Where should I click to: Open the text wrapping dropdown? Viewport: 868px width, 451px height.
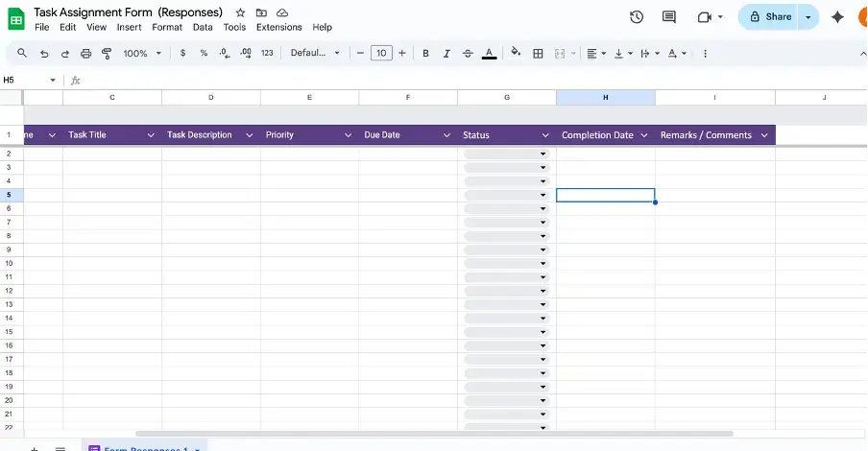coord(650,54)
